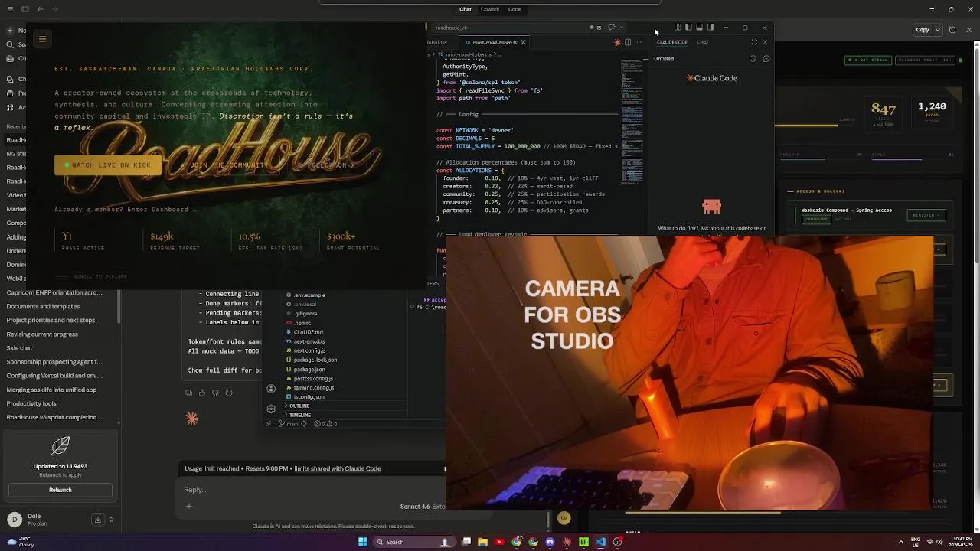Retry the response with refresh icon

[x=229, y=393]
